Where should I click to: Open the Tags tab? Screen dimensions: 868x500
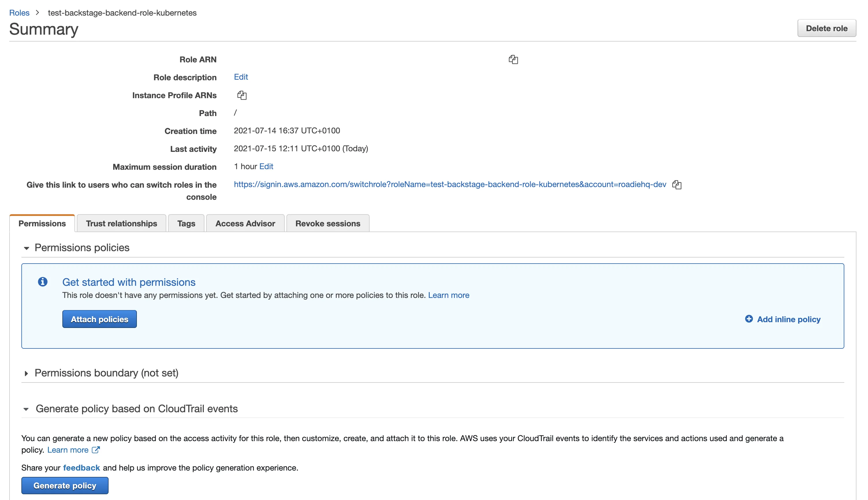(186, 223)
